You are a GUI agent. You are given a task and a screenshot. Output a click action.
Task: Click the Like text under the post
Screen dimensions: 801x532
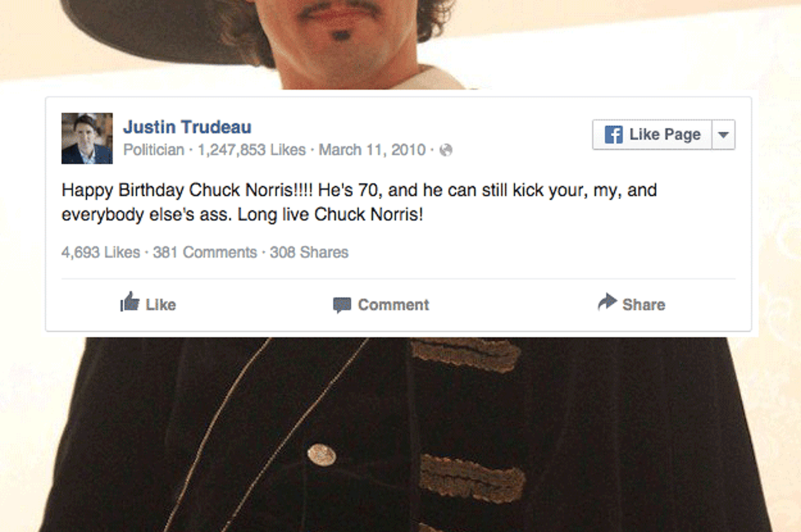click(x=161, y=304)
